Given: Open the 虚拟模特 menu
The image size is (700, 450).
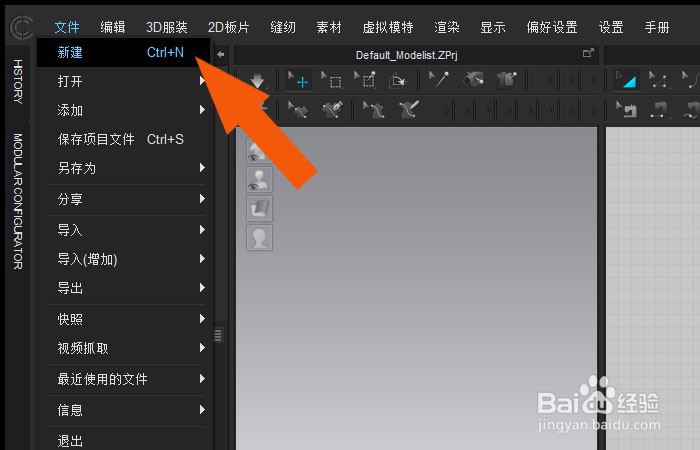Looking at the screenshot, I should [x=388, y=27].
